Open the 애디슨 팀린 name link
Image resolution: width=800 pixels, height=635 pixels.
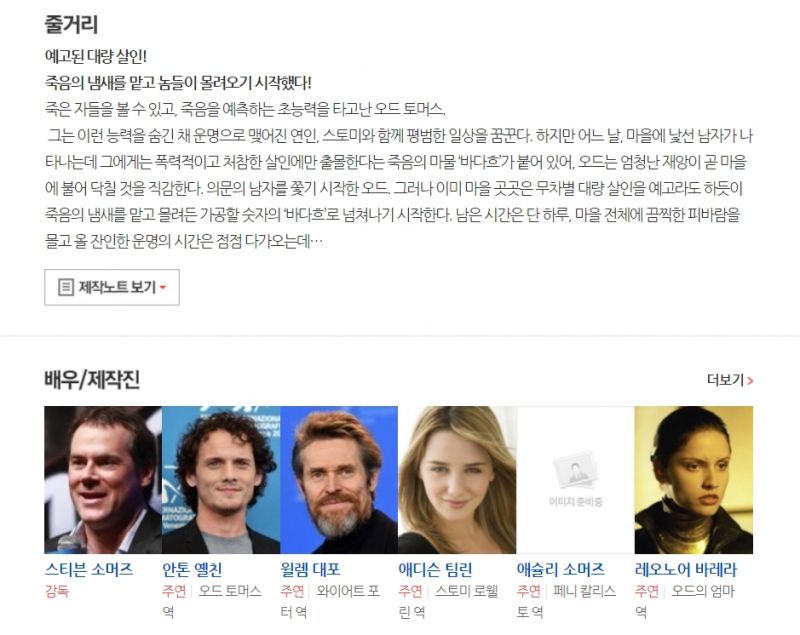coord(435,569)
